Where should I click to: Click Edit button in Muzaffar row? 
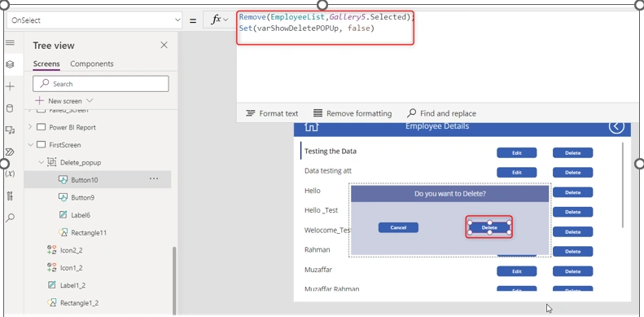(x=517, y=271)
